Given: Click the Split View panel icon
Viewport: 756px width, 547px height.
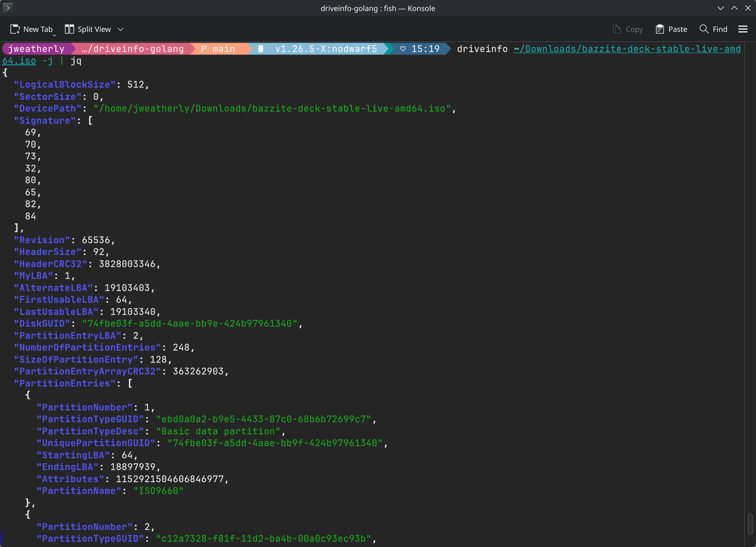Looking at the screenshot, I should (x=70, y=29).
